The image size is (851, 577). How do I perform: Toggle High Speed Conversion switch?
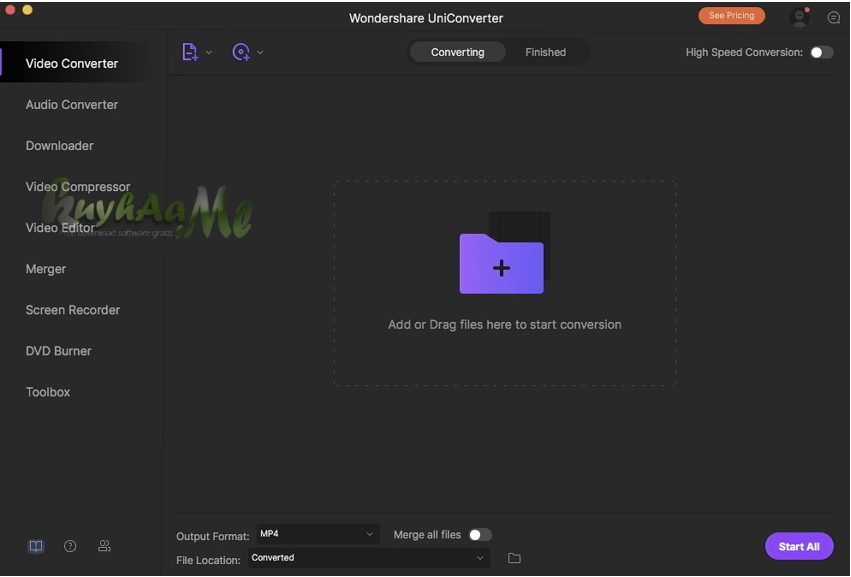[x=822, y=52]
